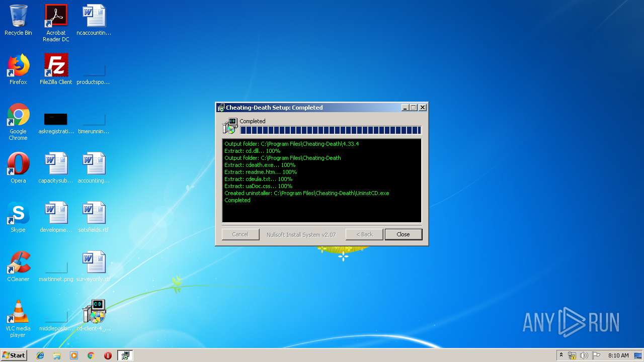The width and height of the screenshot is (644, 362).
Task: Show hidden system tray icons
Action: click(561, 355)
